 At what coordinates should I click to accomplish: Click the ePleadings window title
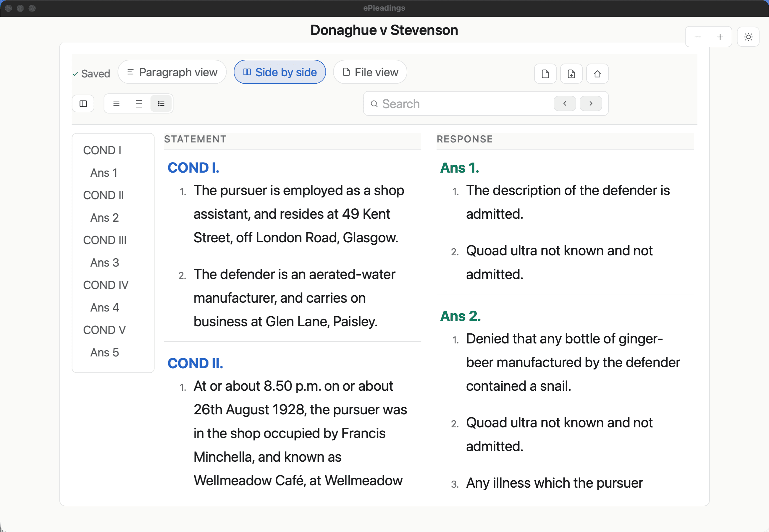point(384,8)
